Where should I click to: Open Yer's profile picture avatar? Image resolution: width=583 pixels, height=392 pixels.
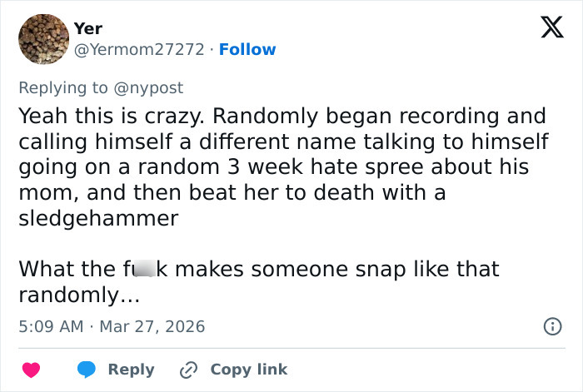tap(42, 39)
